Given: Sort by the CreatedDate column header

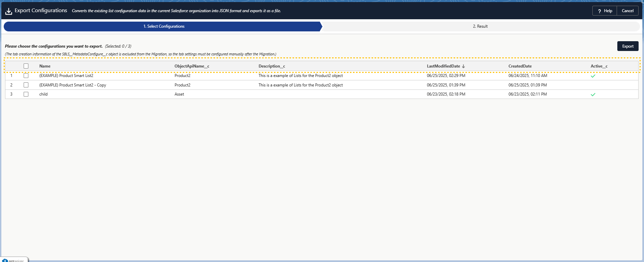Looking at the screenshot, I should pos(520,66).
